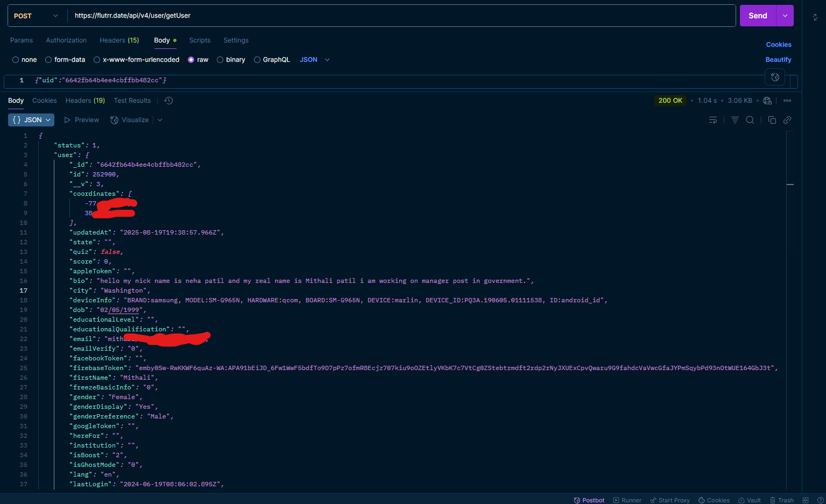Click the Preview play icon
This screenshot has height=504, width=826.
[67, 120]
